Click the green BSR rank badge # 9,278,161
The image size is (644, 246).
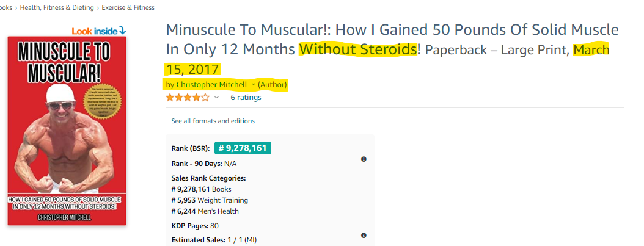point(243,148)
